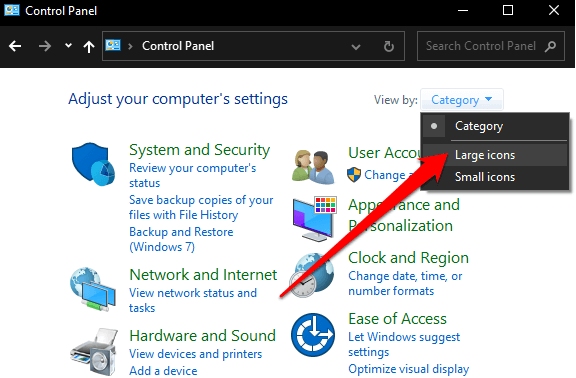Click the search magnifier icon
The height and width of the screenshot is (378, 576).
pyautogui.click(x=550, y=46)
